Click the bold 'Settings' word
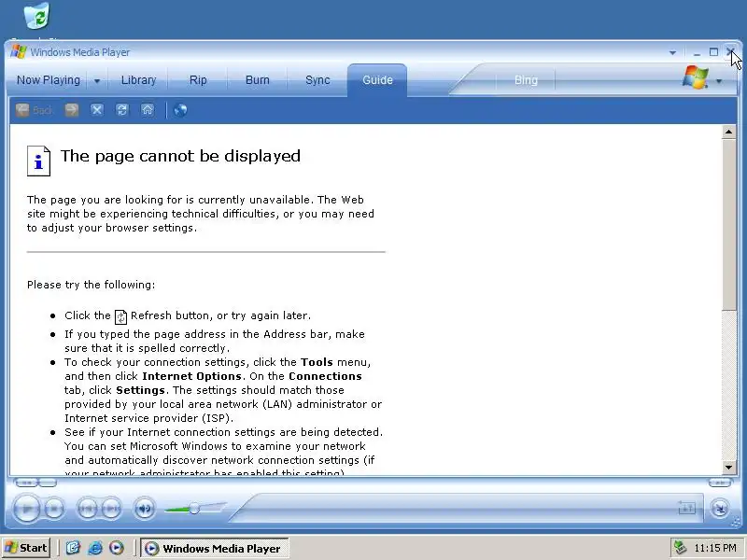This screenshot has width=747, height=560. 141,390
